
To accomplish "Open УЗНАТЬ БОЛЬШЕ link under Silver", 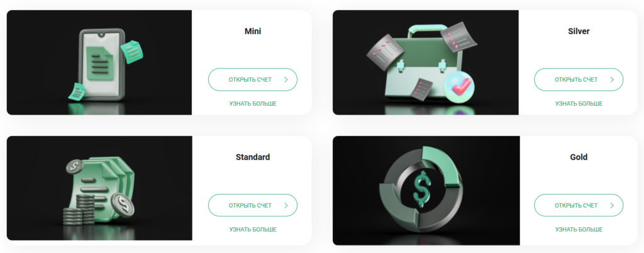I will point(579,104).
